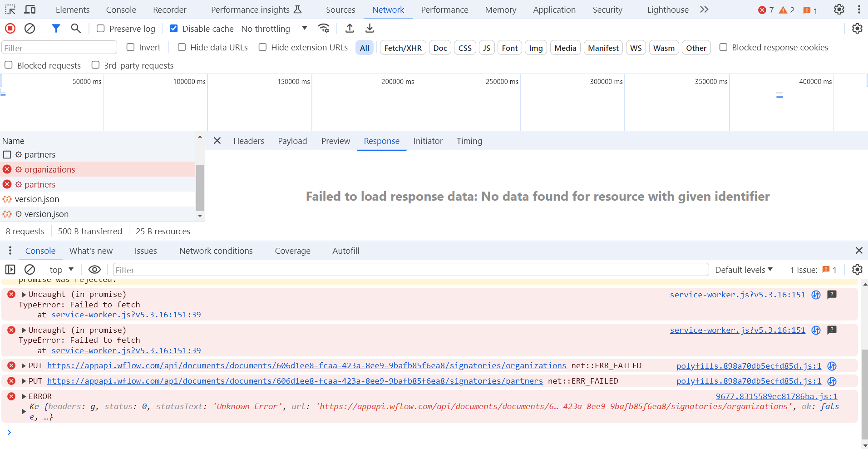Uncheck Disable cache
The image size is (868, 449).
click(x=173, y=28)
